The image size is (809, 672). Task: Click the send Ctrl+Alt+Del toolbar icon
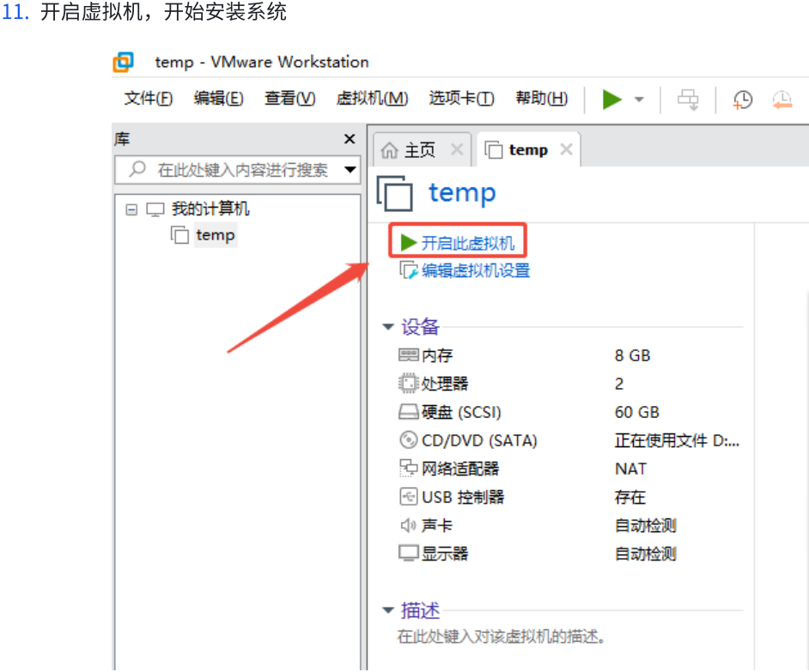click(688, 100)
